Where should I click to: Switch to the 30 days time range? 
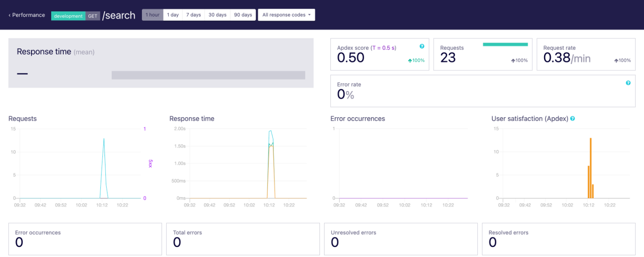(217, 15)
